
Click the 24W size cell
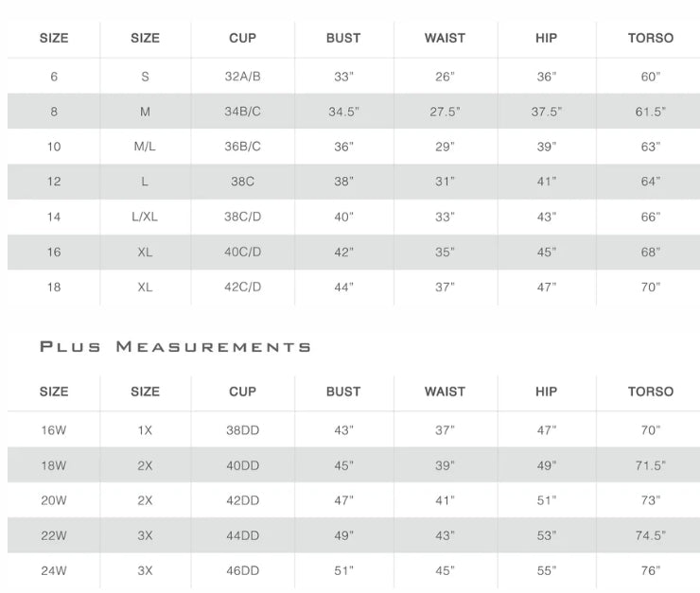[x=54, y=570]
